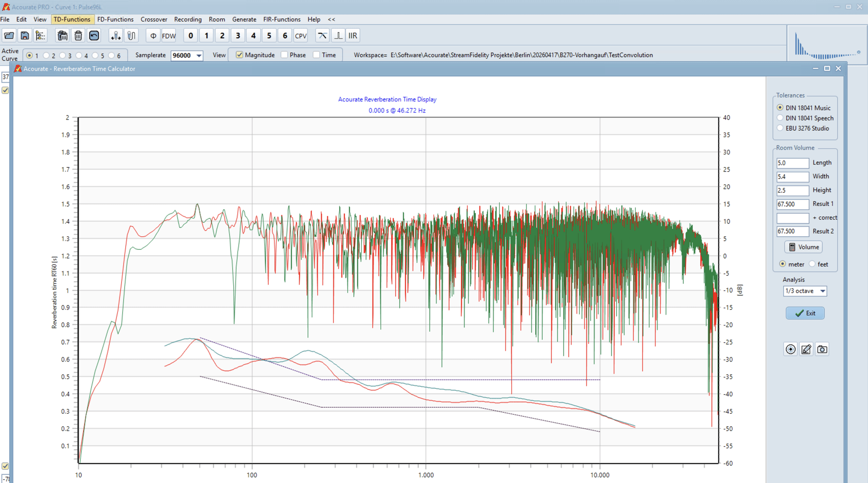Click the Volume calculate button

click(803, 247)
